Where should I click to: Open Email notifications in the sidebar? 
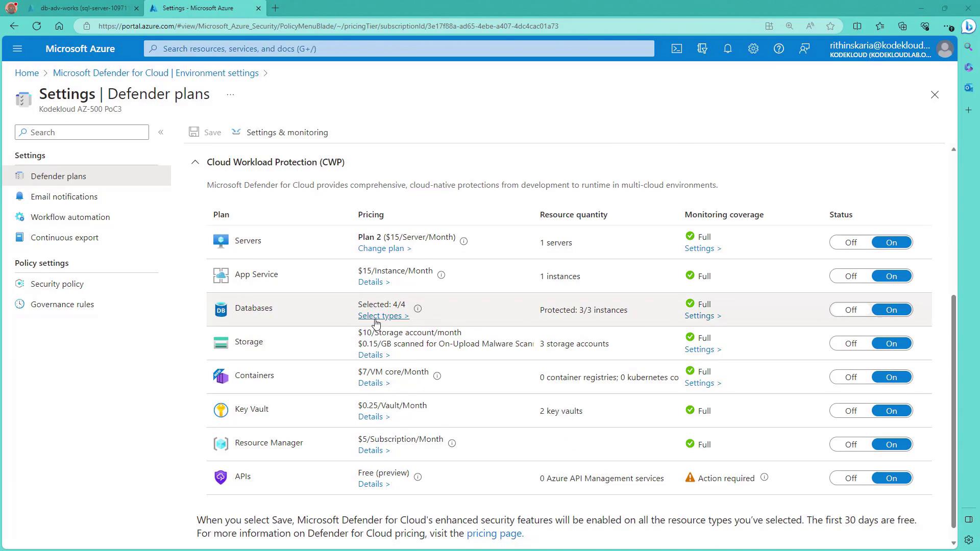[64, 197]
